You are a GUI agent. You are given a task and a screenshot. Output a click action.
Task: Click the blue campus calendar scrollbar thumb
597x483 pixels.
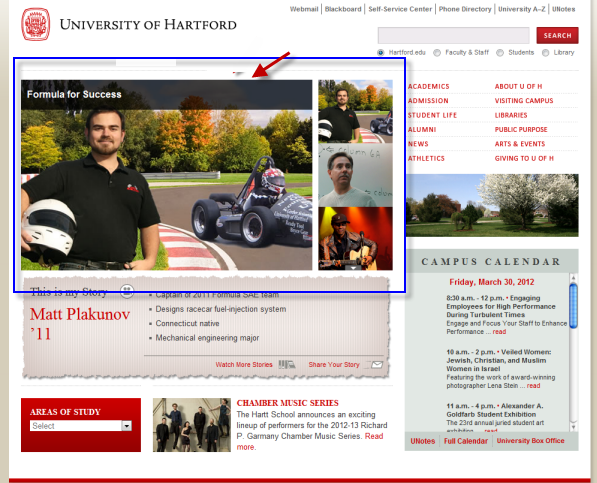tap(573, 306)
